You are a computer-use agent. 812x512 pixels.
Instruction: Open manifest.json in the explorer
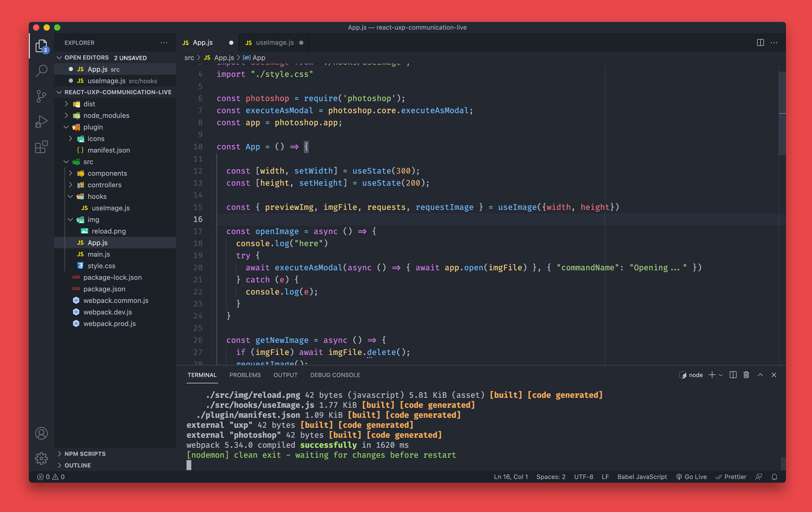(108, 150)
